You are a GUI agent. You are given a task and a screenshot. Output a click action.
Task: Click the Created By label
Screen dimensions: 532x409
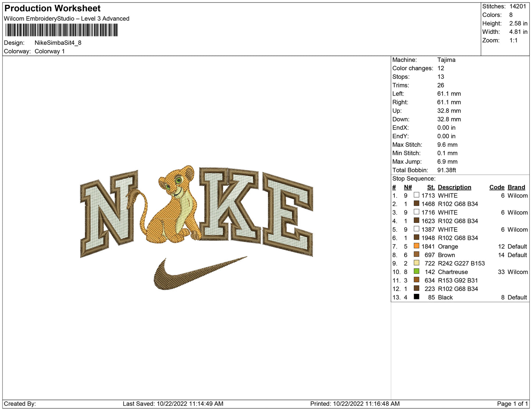tap(20, 403)
